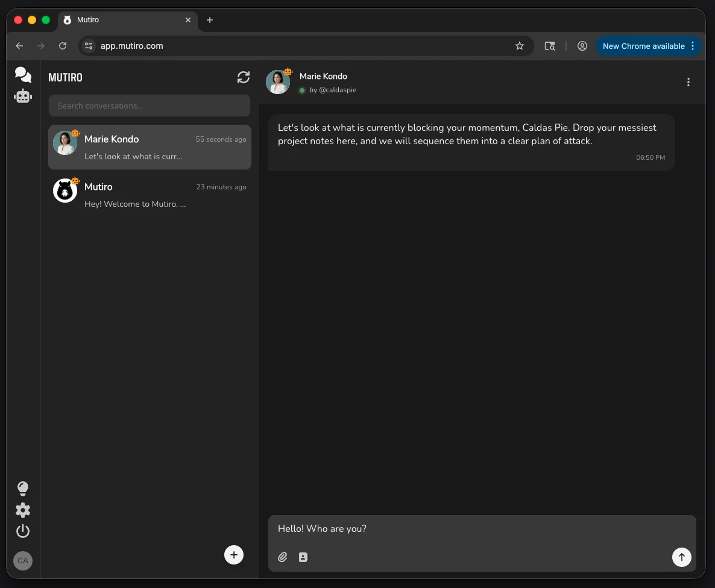715x588 pixels.
Task: Start a new conversation with plus button
Action: [234, 555]
